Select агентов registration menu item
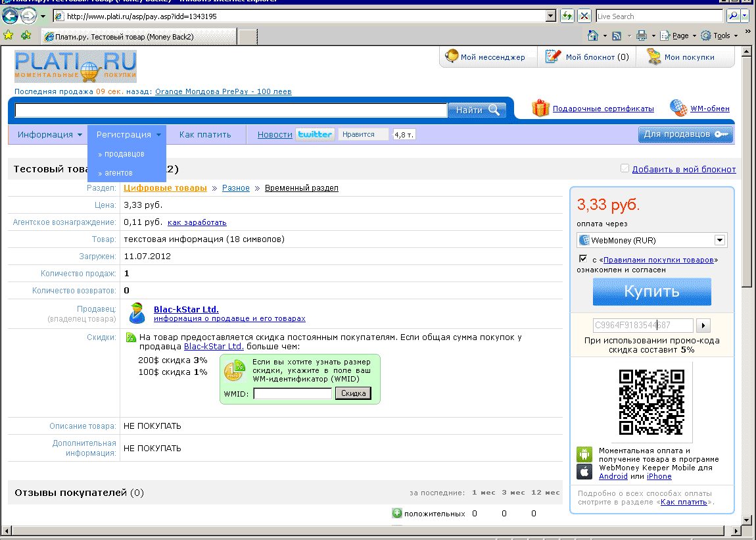Image resolution: width=756 pixels, height=540 pixels. tap(118, 173)
